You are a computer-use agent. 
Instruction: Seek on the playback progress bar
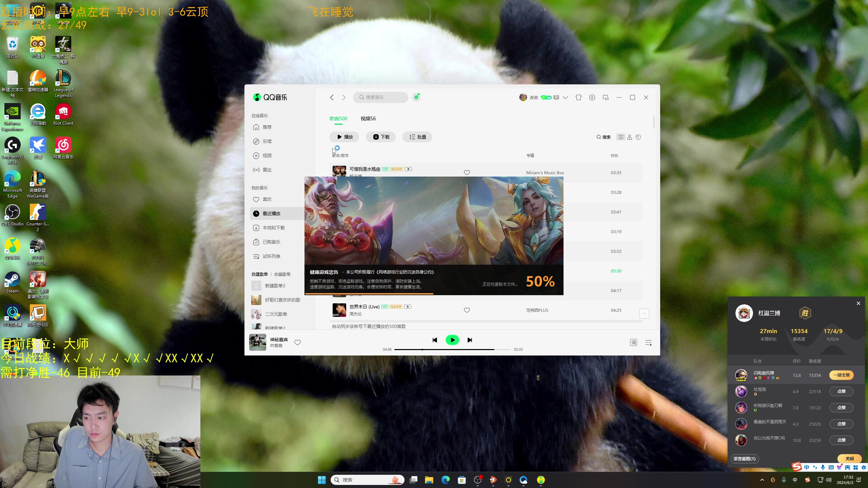[x=452, y=349]
